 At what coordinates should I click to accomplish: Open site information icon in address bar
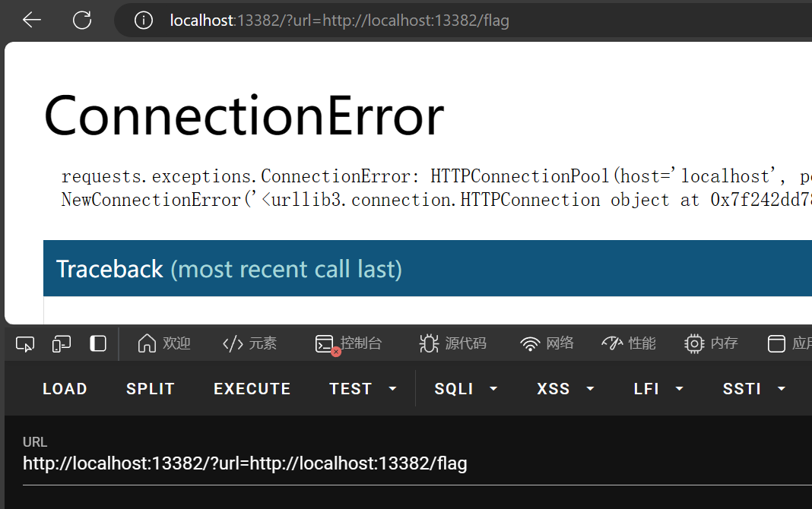click(x=144, y=21)
